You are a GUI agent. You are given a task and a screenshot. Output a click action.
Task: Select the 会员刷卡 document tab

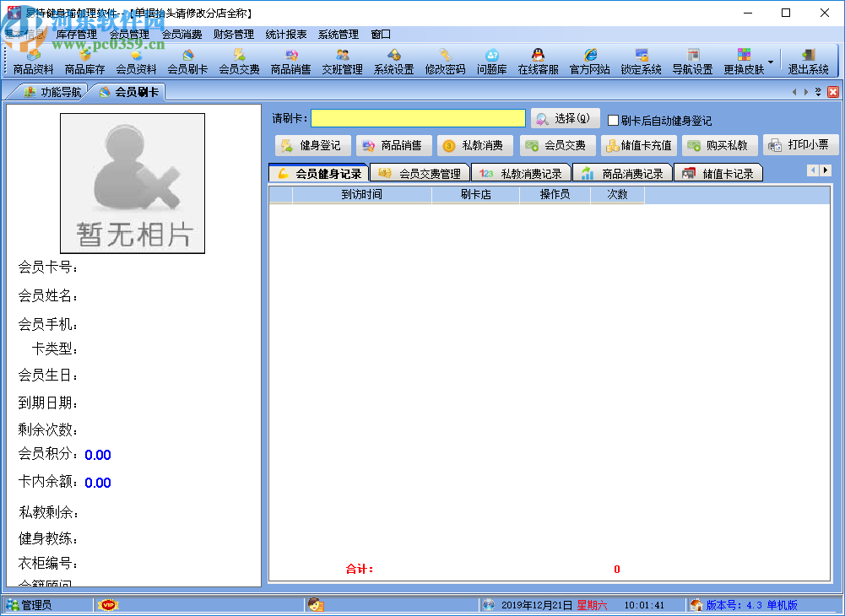129,92
